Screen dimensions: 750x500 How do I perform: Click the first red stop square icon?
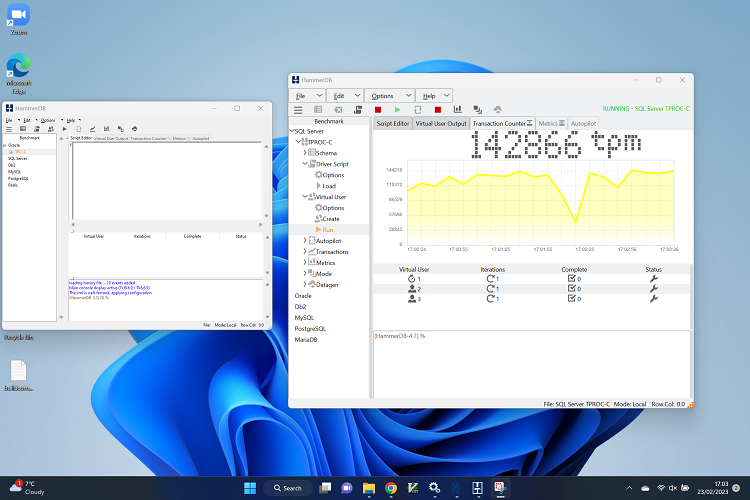(378, 109)
